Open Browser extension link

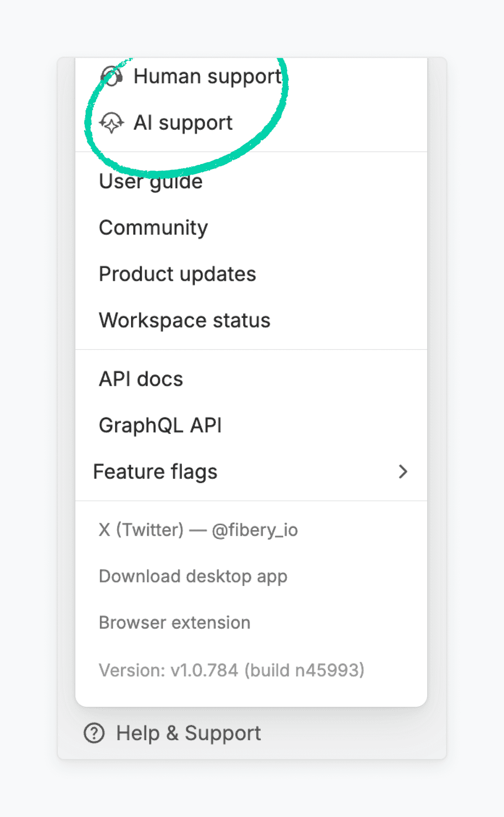(175, 623)
